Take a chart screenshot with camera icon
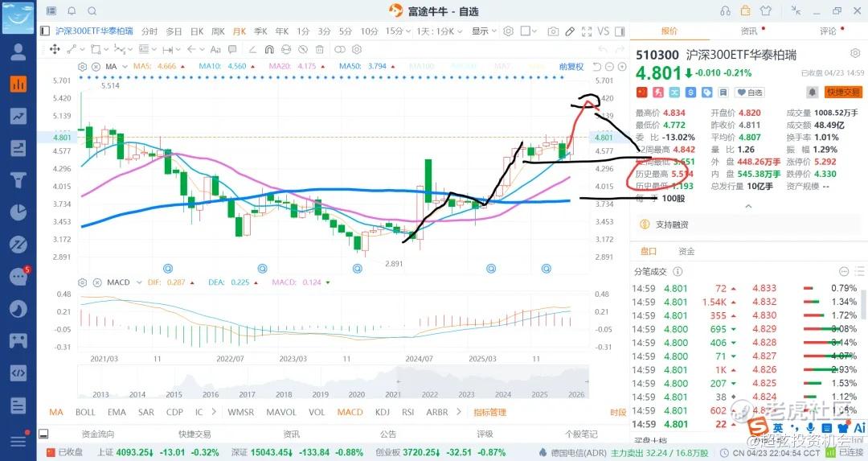Screen dimensions: 868x461 pos(553,31)
